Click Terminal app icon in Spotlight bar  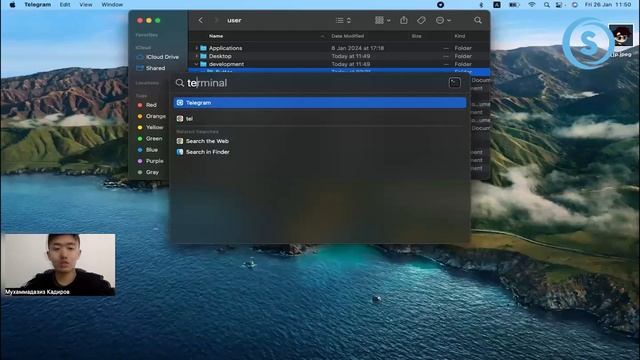pyautogui.click(x=455, y=83)
